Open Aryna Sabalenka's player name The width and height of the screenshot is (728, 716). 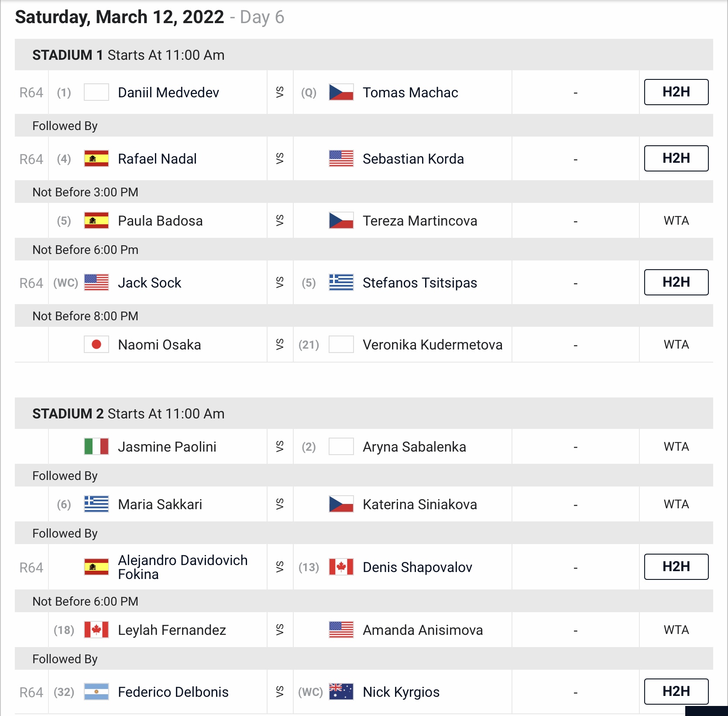[414, 447]
